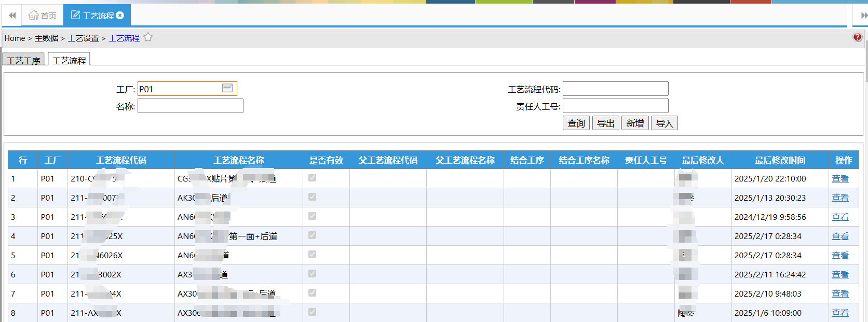Image resolution: width=868 pixels, height=322 pixels.
Task: Click the favorite star icon in the breadcrumb
Action: pyautogui.click(x=148, y=37)
